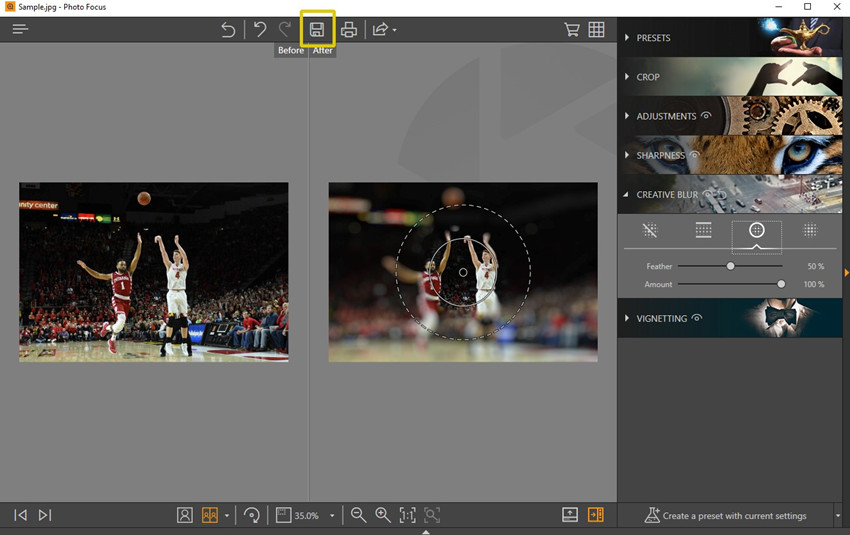
Task: Click the Feather slider handle
Action: point(731,266)
